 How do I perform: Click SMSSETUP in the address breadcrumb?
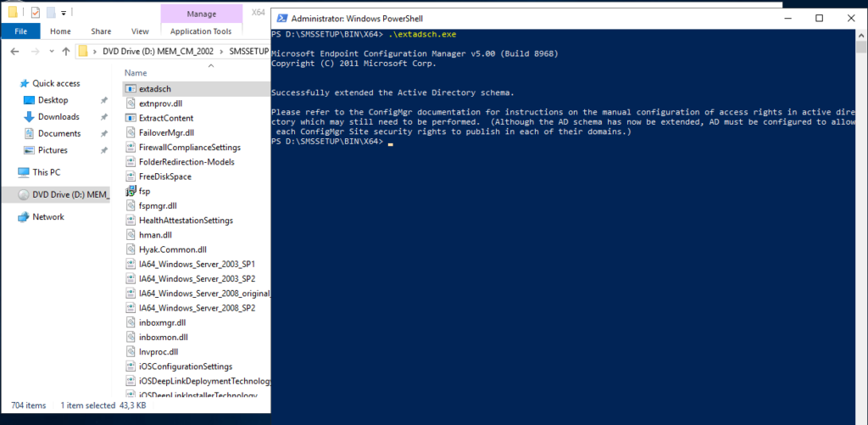pos(249,51)
